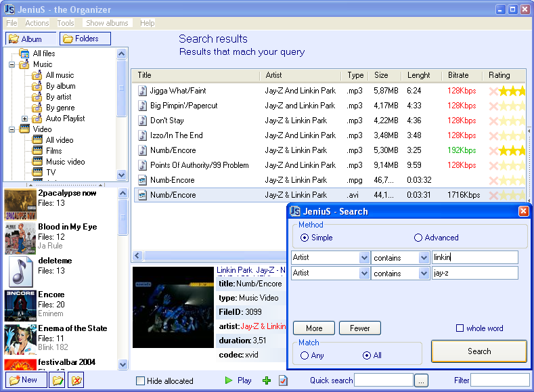Enable the whole word checkbox
534x392 pixels.
click(x=460, y=328)
